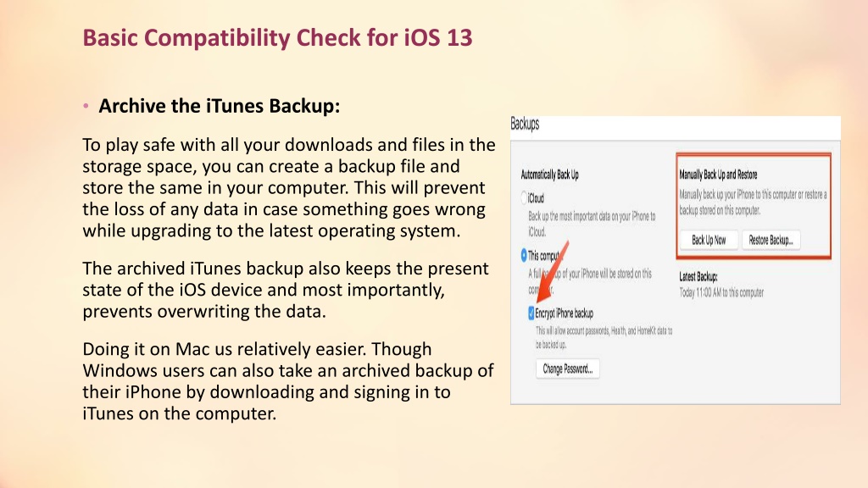Screen dimensions: 868x488
Task: Click the Automatically Back Up label
Action: point(549,175)
